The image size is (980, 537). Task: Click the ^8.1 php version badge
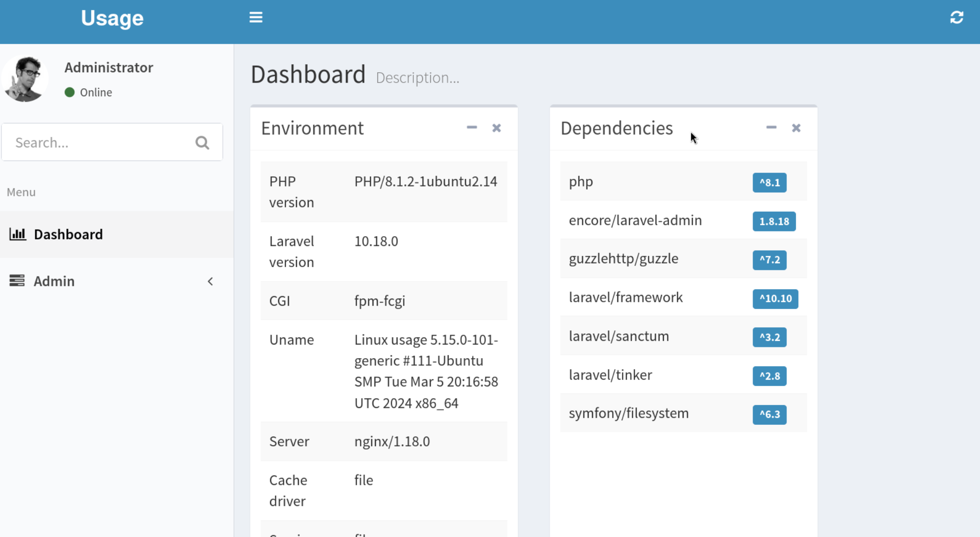pos(770,183)
